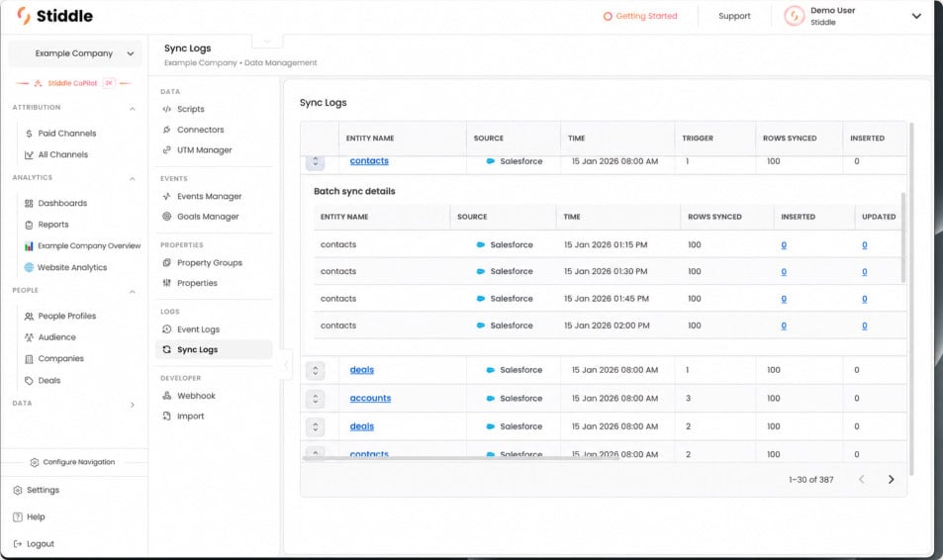Open Audience icon in sidebar
This screenshot has width=943, height=560.
pyautogui.click(x=29, y=337)
